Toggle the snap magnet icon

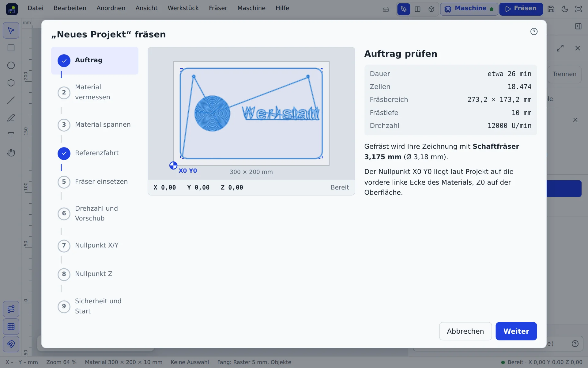click(11, 344)
